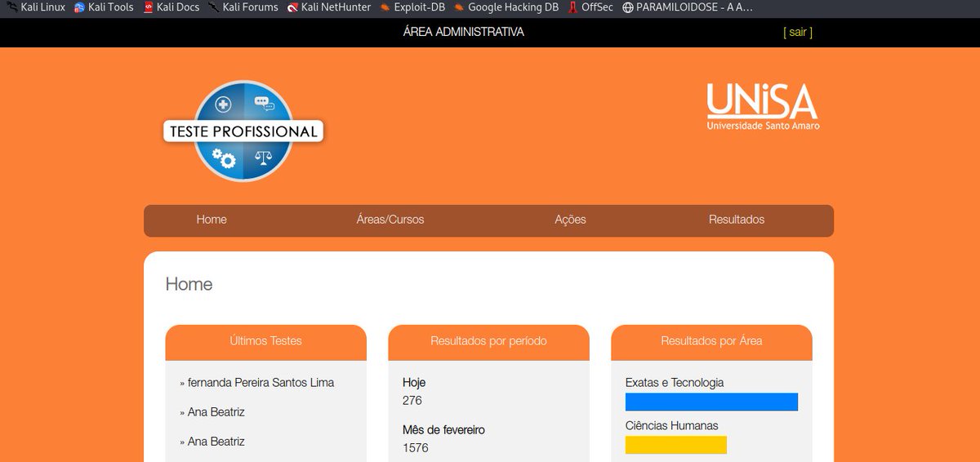The width and height of the screenshot is (980, 462).
Task: Click the Exploit-DB orange favicon
Action: (385, 7)
